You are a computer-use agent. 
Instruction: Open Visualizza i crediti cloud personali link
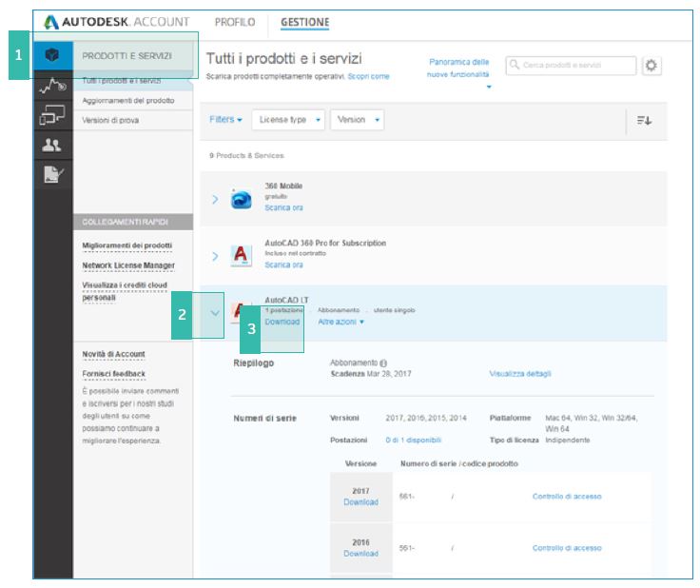click(124, 291)
